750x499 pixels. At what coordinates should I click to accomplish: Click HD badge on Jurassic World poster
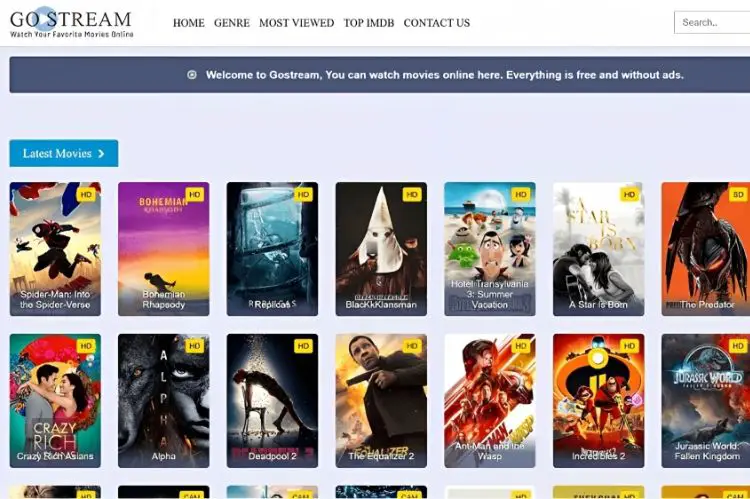click(x=738, y=346)
